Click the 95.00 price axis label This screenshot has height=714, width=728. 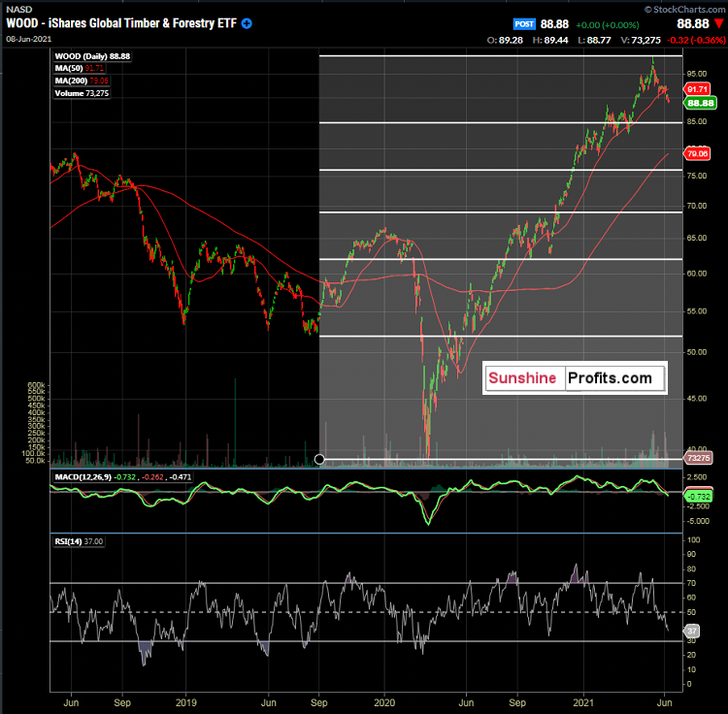click(697, 74)
